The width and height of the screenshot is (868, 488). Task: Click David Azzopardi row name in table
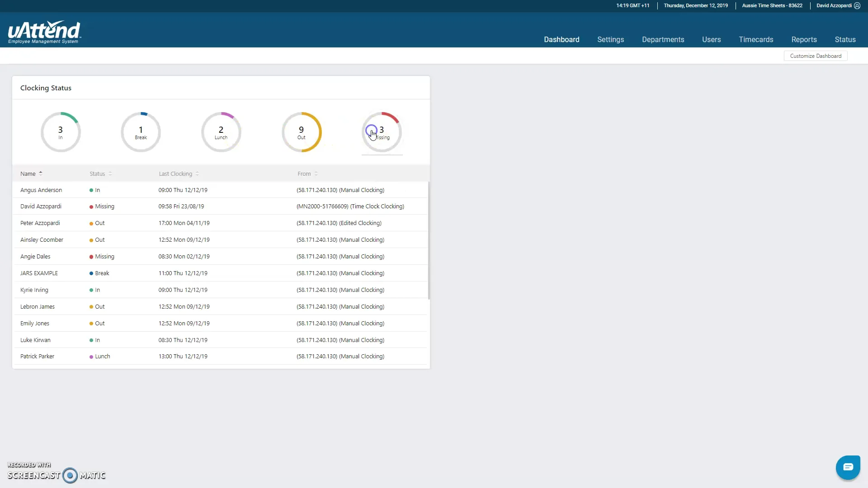pos(41,206)
